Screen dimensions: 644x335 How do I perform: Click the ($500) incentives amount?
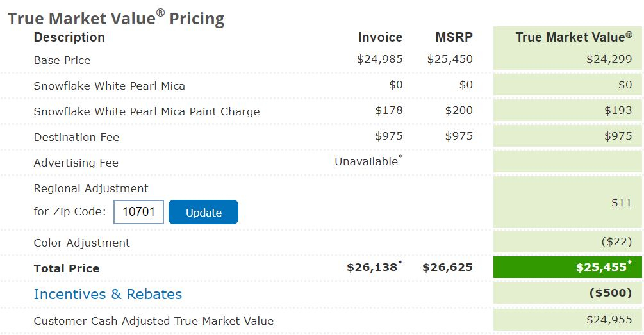click(x=611, y=293)
